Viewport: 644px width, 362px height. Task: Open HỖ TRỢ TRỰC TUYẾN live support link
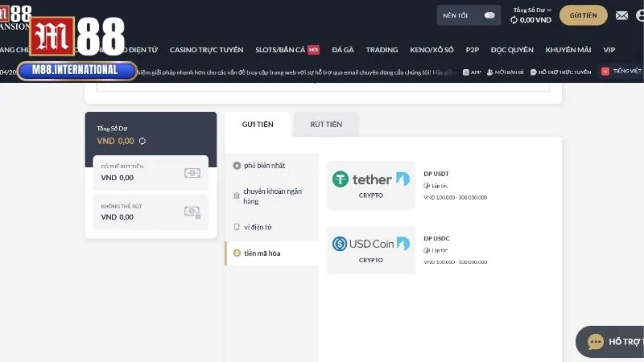pos(560,72)
